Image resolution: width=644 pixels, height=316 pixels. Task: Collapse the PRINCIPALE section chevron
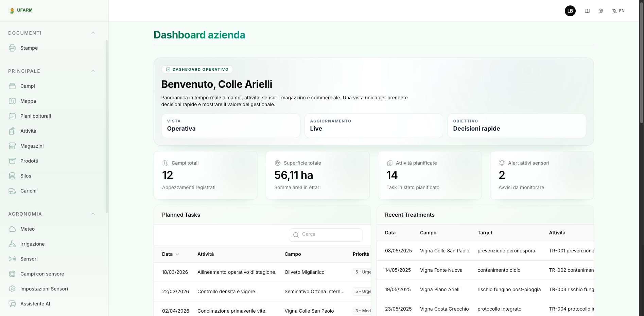(93, 71)
